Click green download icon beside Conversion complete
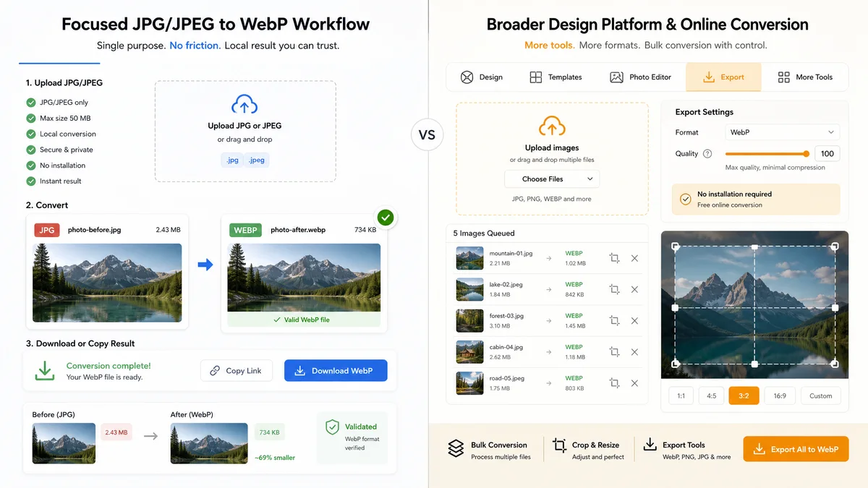Image resolution: width=868 pixels, height=488 pixels. tap(45, 370)
